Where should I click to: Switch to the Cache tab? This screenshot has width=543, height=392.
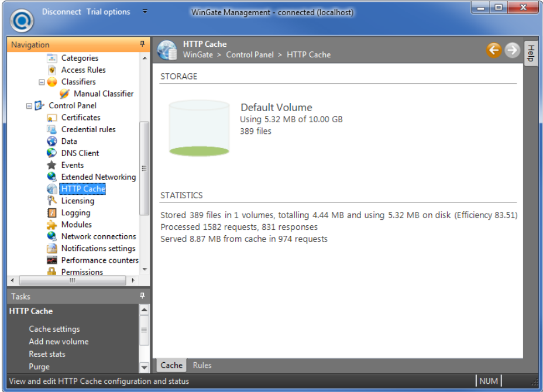pyautogui.click(x=171, y=365)
